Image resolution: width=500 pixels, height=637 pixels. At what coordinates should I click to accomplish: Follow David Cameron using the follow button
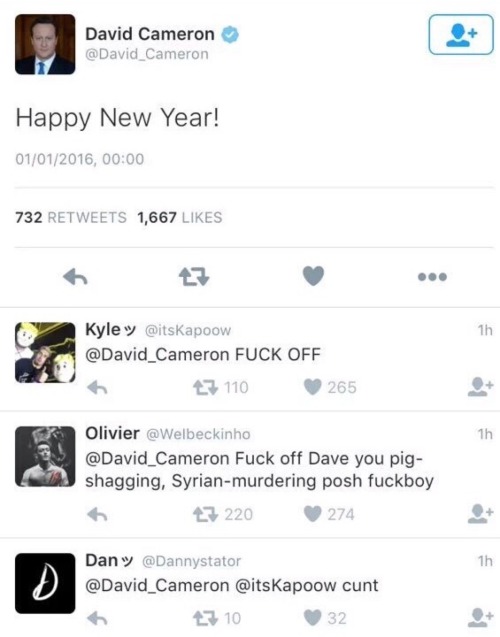click(x=461, y=35)
